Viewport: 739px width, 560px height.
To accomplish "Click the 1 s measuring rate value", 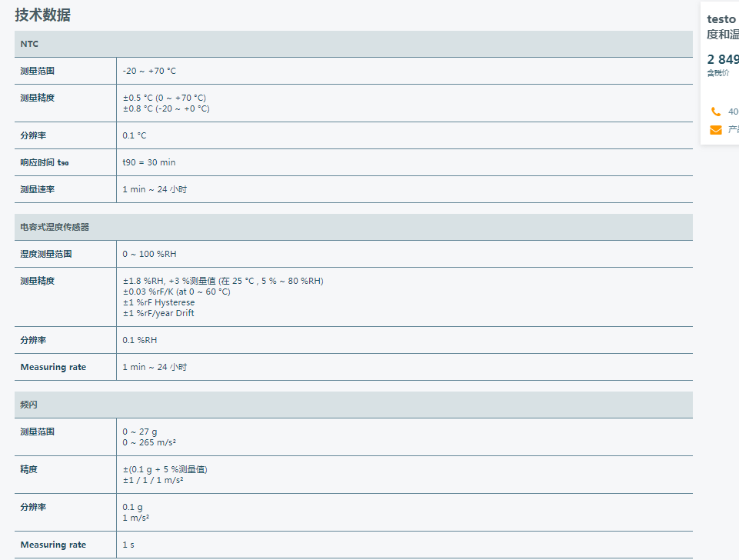I will pos(128,545).
